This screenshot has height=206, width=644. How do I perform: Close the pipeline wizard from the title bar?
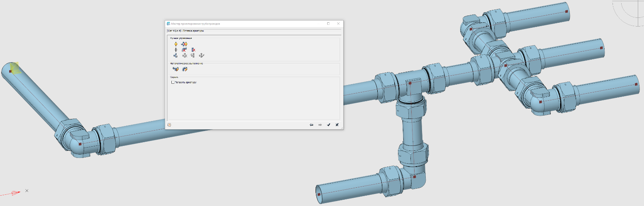(338, 24)
